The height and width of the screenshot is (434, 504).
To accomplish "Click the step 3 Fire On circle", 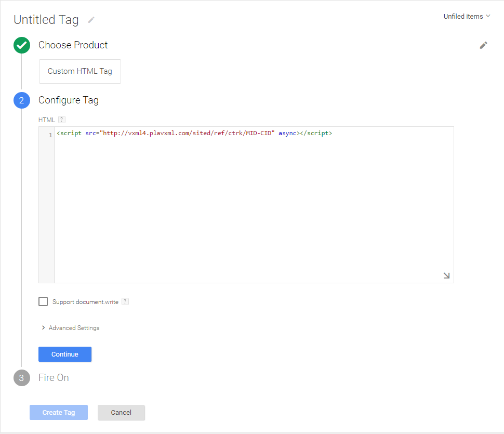I will coord(21,378).
